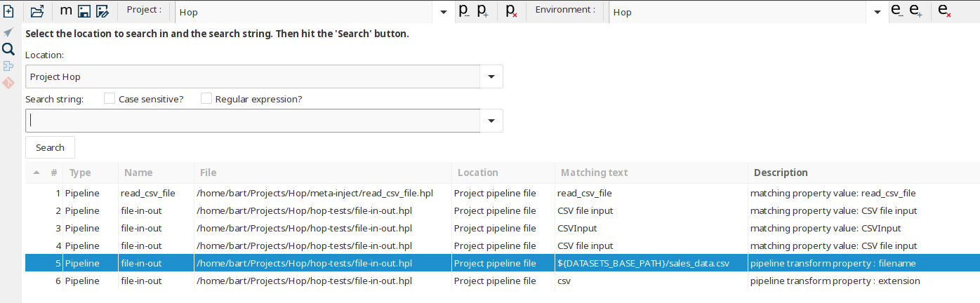Click the Save floppy disk icon

click(x=84, y=11)
